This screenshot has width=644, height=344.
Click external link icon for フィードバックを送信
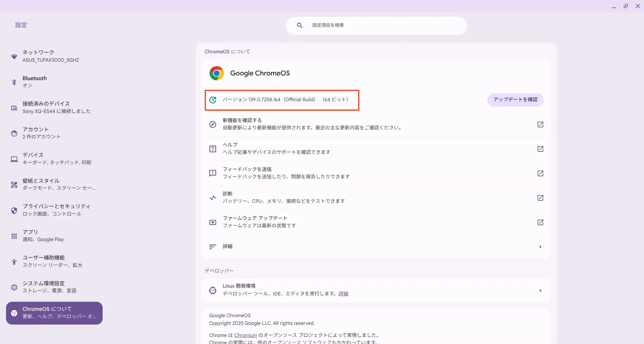coord(540,173)
